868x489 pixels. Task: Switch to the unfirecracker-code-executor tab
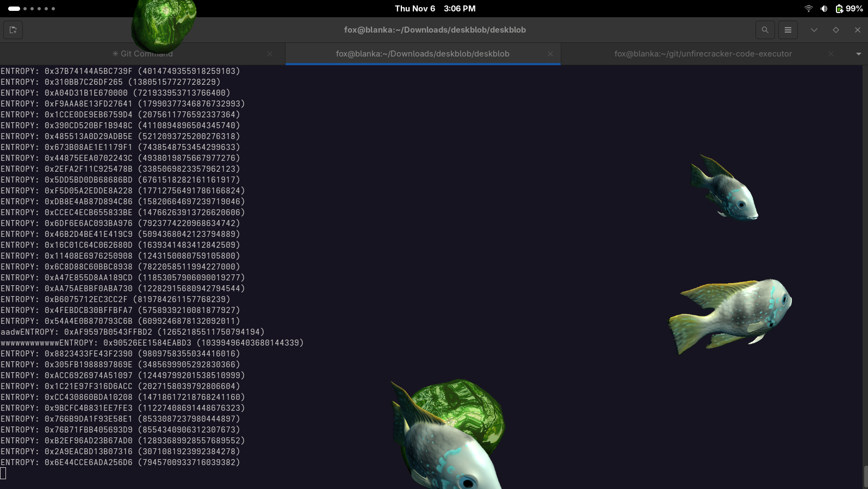pos(703,54)
